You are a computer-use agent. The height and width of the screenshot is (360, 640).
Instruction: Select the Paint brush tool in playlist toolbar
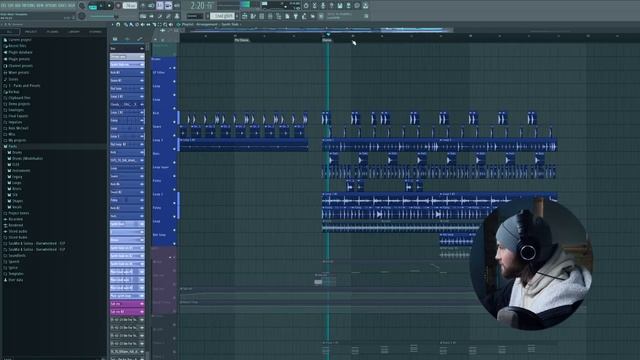coord(131,24)
